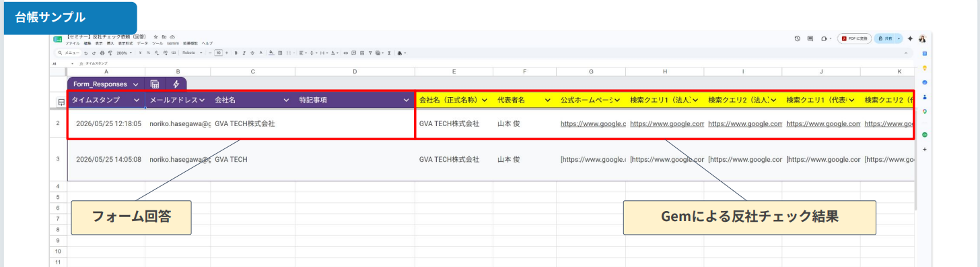The width and height of the screenshot is (980, 267).
Task: Open 特記事項 column dropdown arrow
Action: (406, 100)
